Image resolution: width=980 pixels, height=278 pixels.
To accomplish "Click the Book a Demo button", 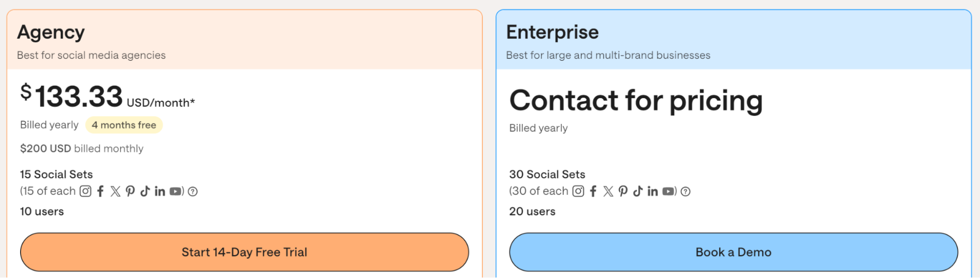I will 733,252.
